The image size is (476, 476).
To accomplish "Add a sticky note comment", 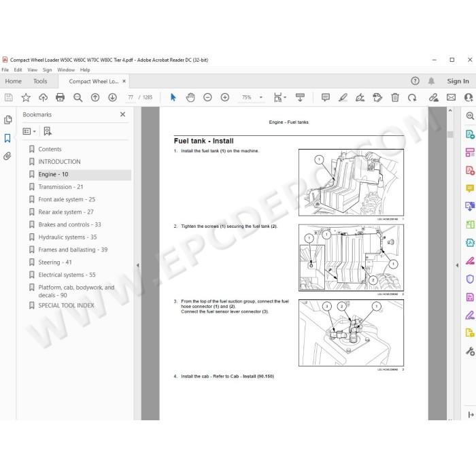I will [326, 97].
